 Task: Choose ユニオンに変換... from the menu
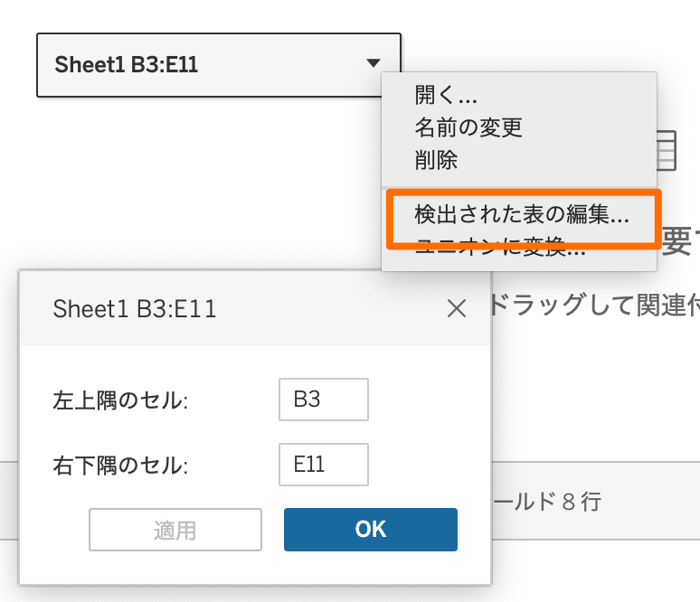500,251
